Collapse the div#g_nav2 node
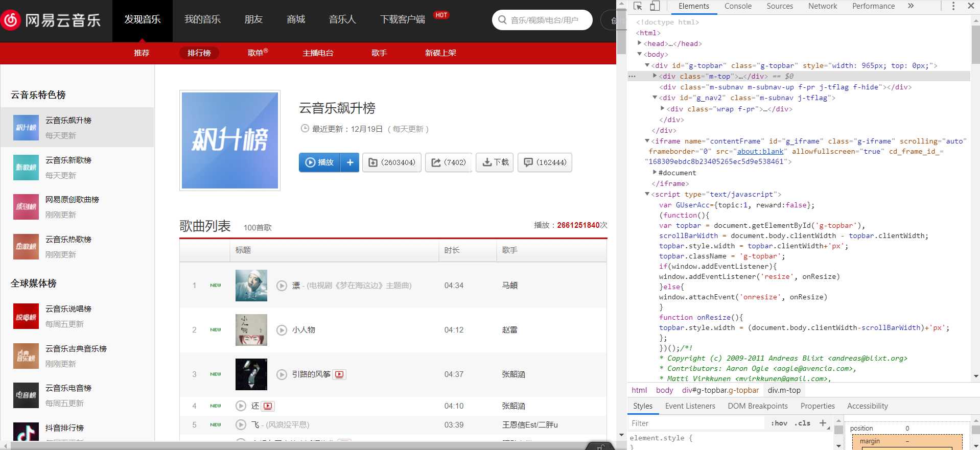This screenshot has height=450, width=980. (655, 98)
